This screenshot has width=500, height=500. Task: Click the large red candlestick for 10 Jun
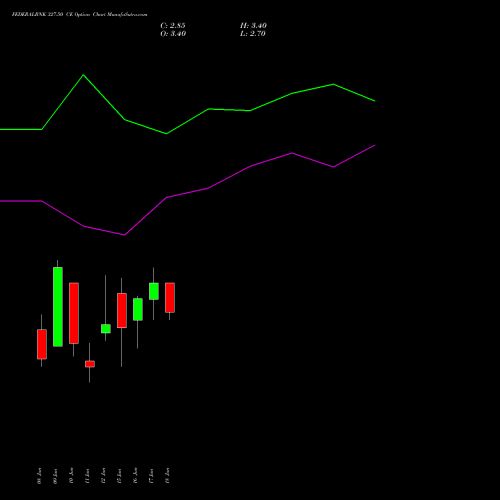74,313
